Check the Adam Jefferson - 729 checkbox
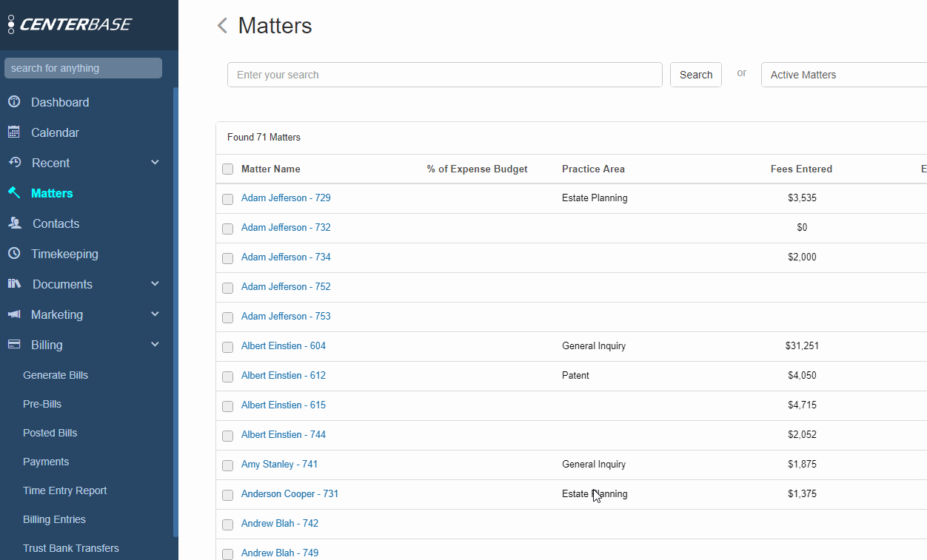927x560 pixels. [228, 199]
